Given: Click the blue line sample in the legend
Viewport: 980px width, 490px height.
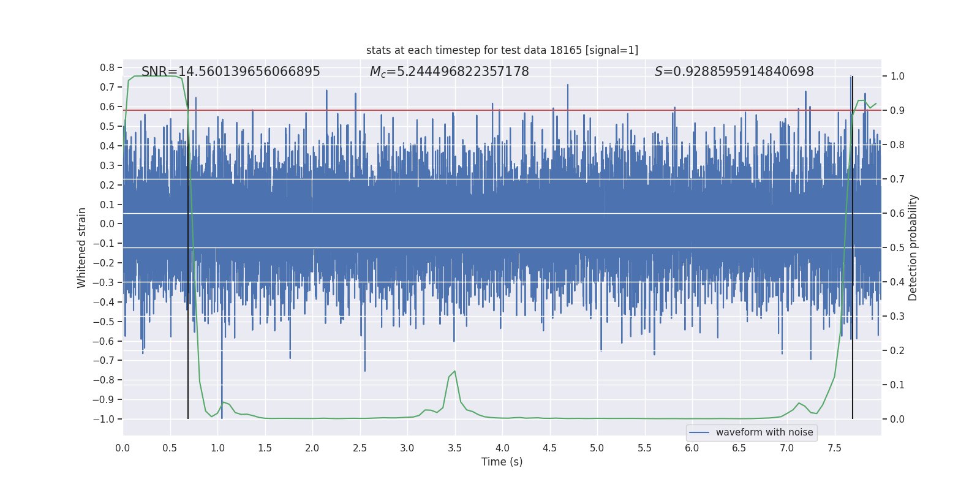Looking at the screenshot, I should click(x=699, y=432).
